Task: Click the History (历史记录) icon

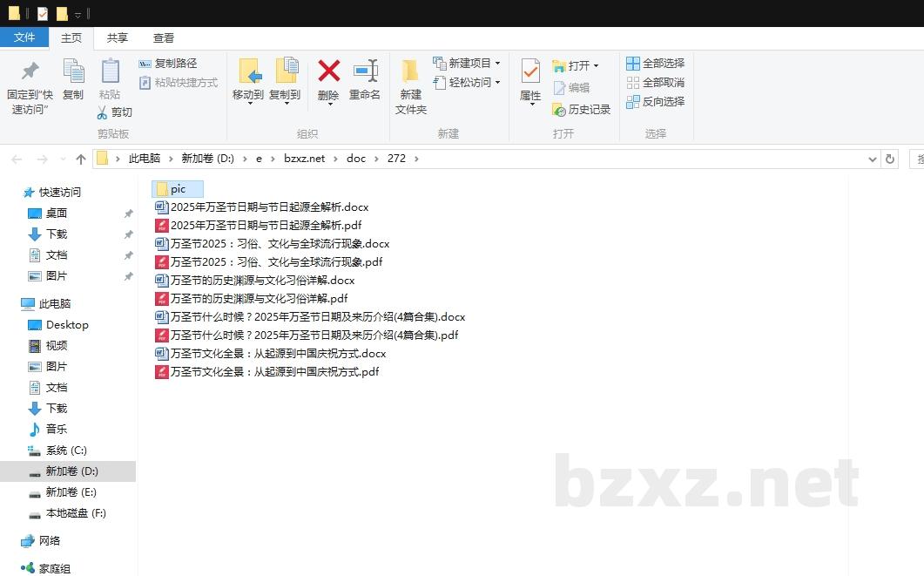Action: (x=559, y=110)
